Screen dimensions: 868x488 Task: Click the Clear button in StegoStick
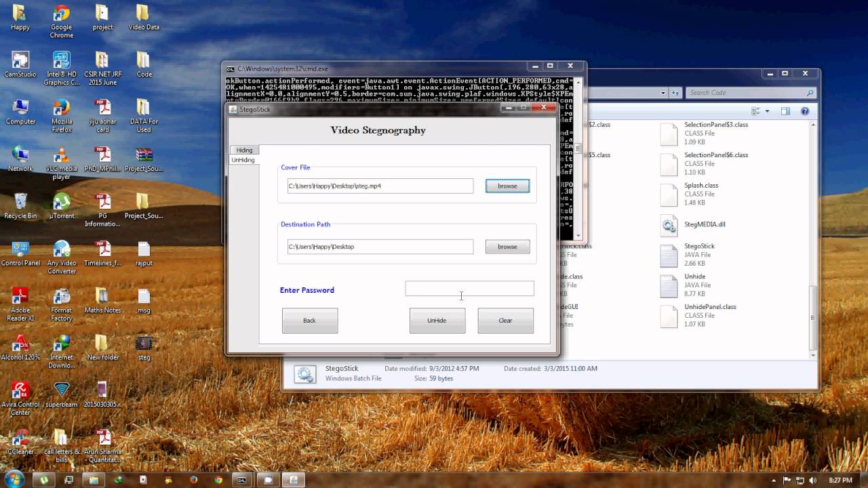pyautogui.click(x=506, y=321)
